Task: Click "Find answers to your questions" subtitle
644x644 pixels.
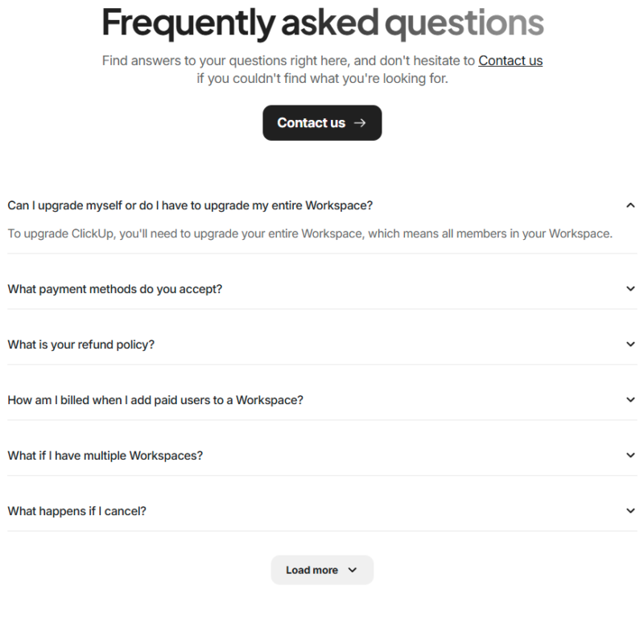Action: (288, 60)
